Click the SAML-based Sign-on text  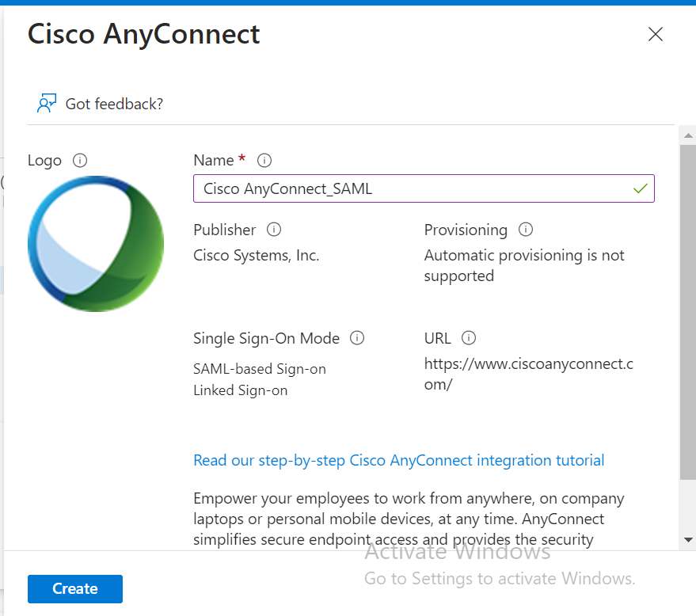pyautogui.click(x=260, y=369)
